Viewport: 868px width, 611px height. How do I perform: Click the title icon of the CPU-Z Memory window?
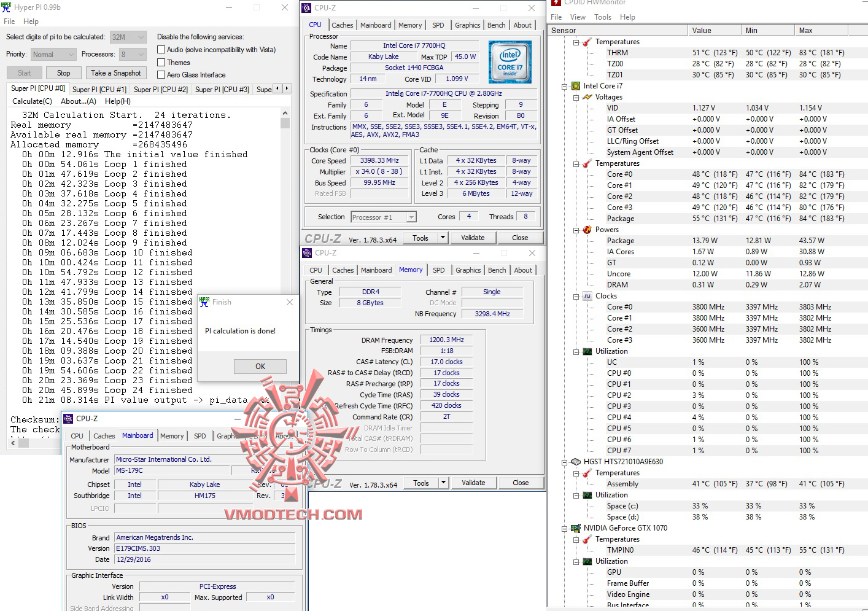tap(307, 253)
